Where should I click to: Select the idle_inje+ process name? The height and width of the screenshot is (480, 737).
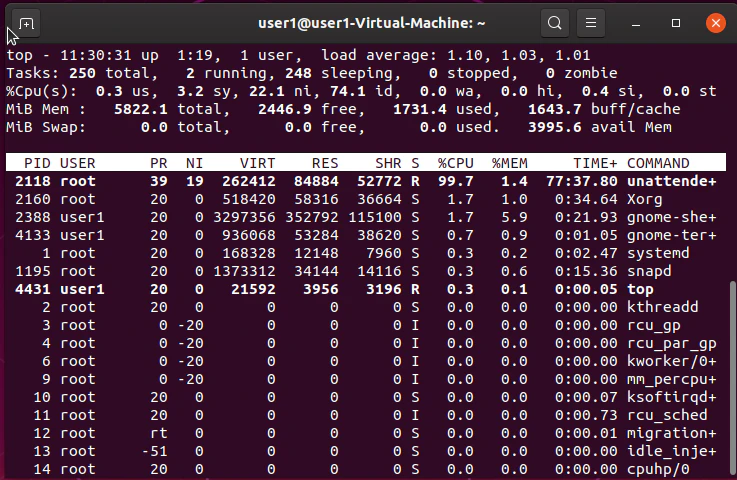672,451
